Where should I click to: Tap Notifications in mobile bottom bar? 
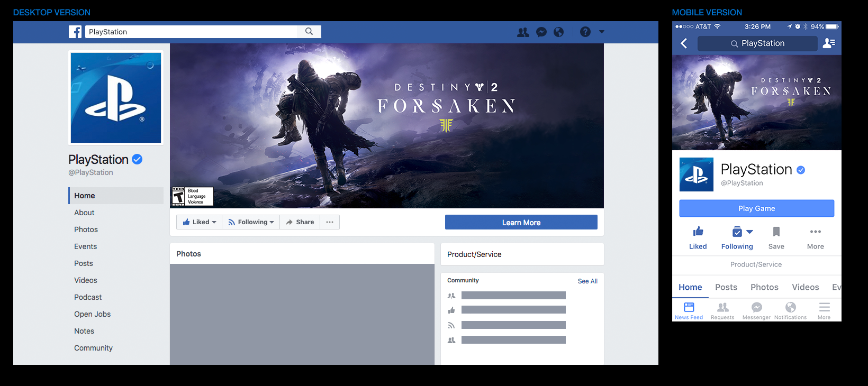point(790,311)
